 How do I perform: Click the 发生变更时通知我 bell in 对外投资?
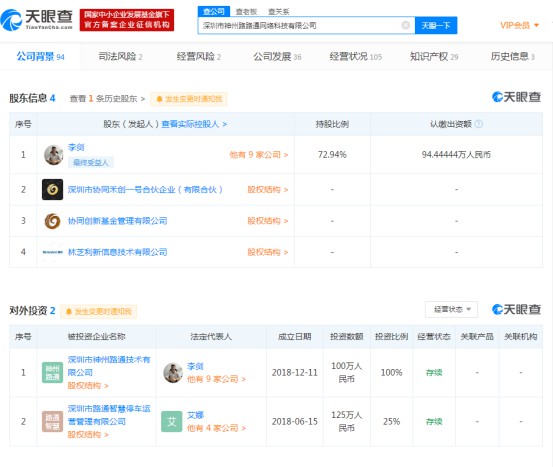[99, 311]
